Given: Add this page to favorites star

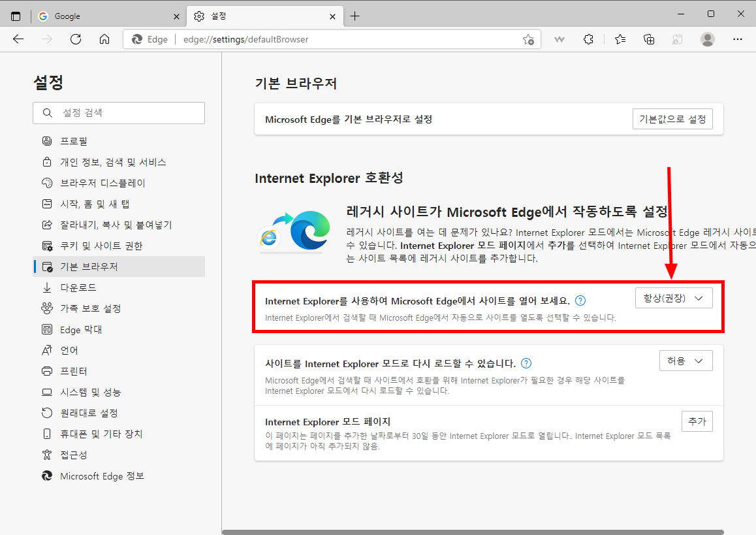Looking at the screenshot, I should coord(528,40).
